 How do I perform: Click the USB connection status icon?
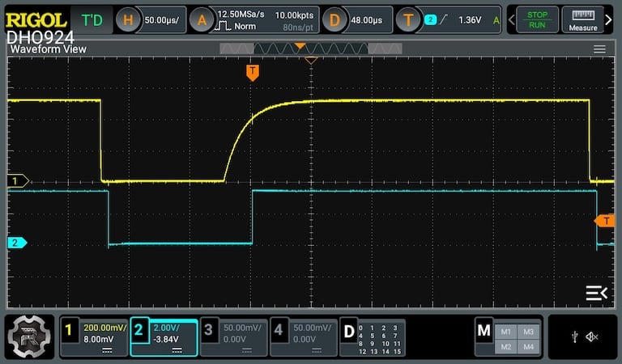pos(575,337)
